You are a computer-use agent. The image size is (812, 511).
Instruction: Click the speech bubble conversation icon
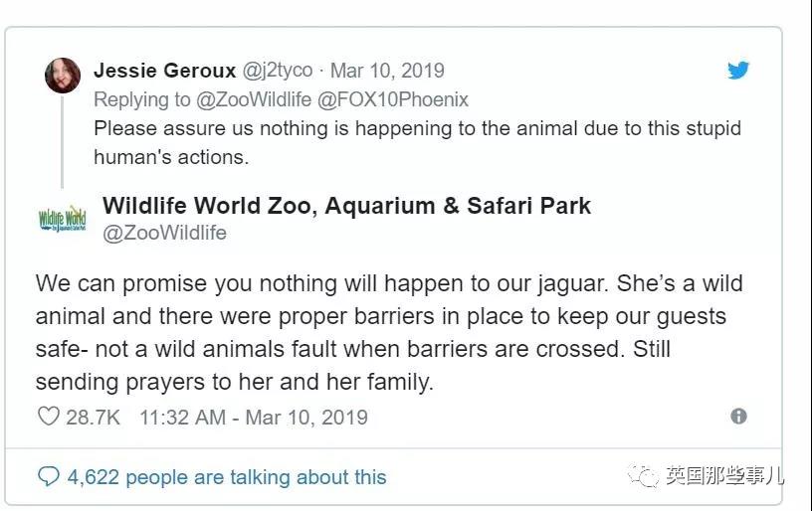pos(49,477)
